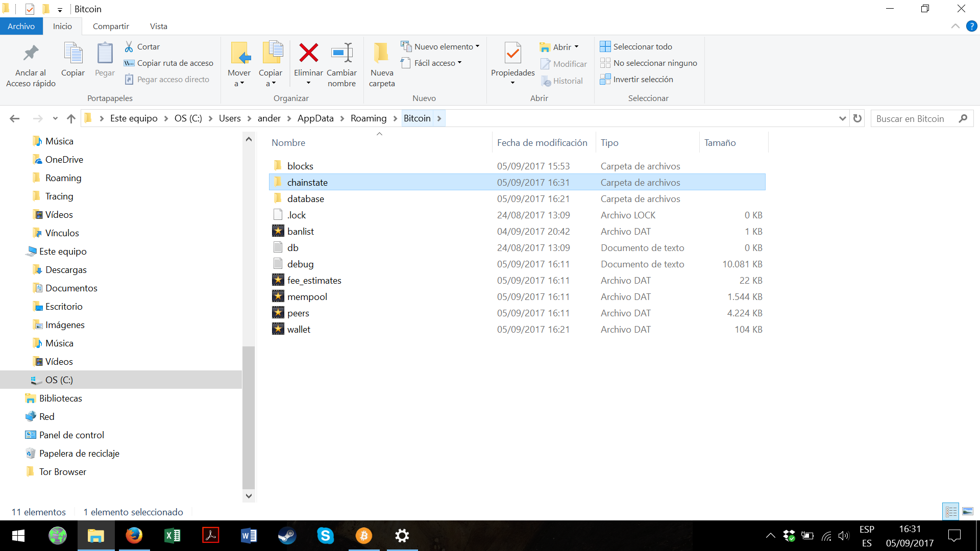Open the Archivo menu
The width and height of the screenshot is (980, 551).
[21, 26]
